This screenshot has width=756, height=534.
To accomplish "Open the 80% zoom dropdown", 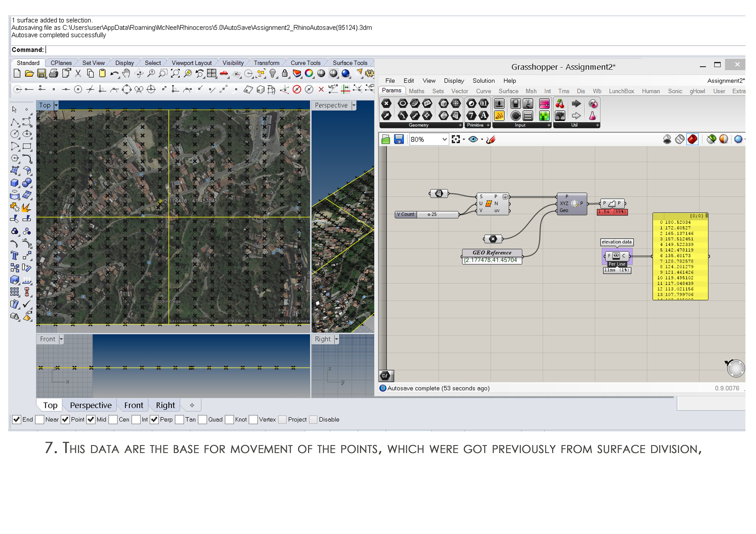I will coord(444,139).
